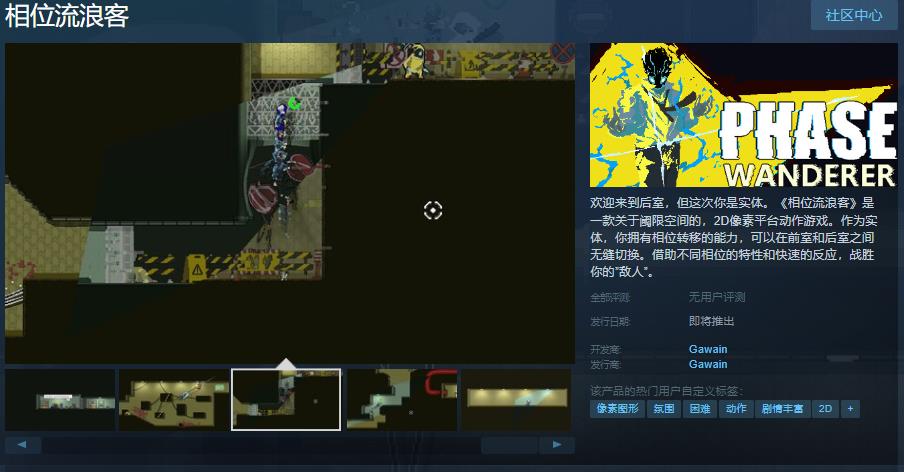The image size is (904, 472).
Task: Click the left scroll arrow under thumbnails
Action: pos(22,444)
